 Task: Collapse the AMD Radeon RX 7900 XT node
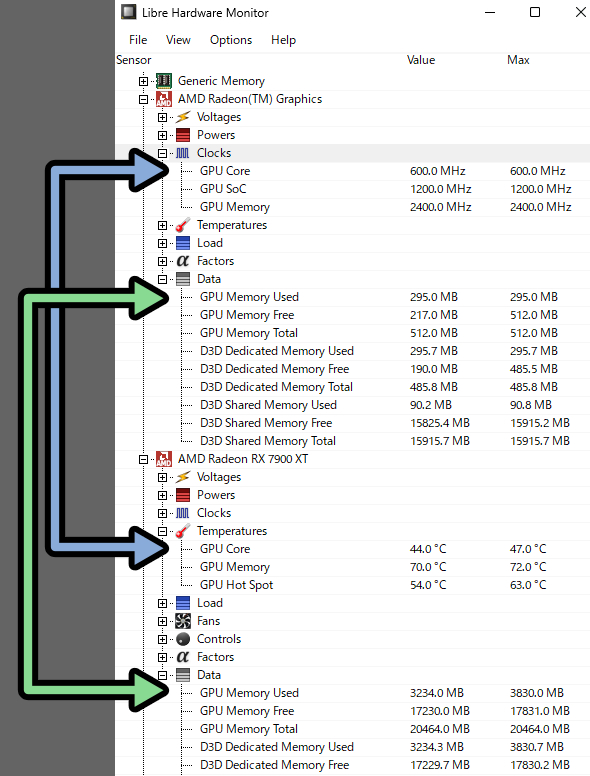144,459
